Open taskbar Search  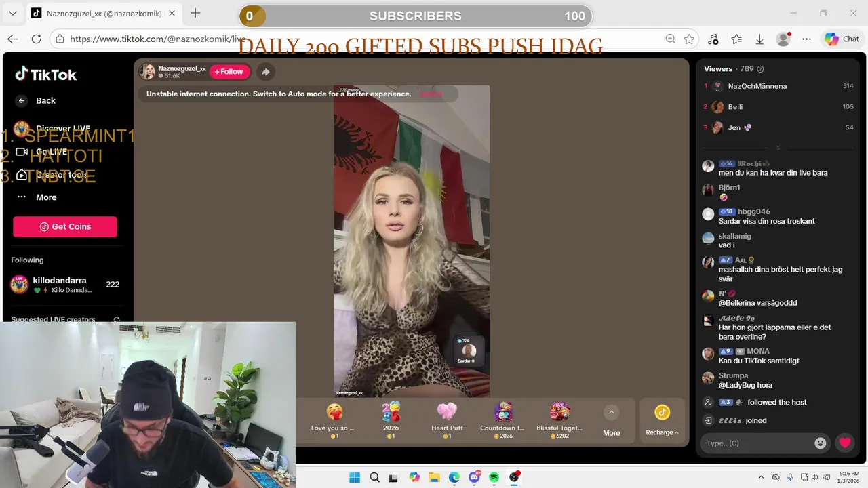coord(374,477)
